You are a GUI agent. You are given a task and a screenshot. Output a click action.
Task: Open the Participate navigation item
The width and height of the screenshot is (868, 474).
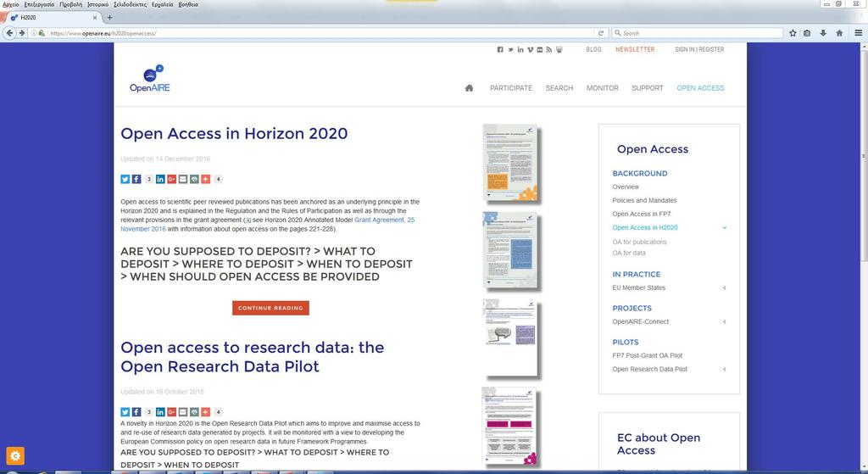(511, 88)
